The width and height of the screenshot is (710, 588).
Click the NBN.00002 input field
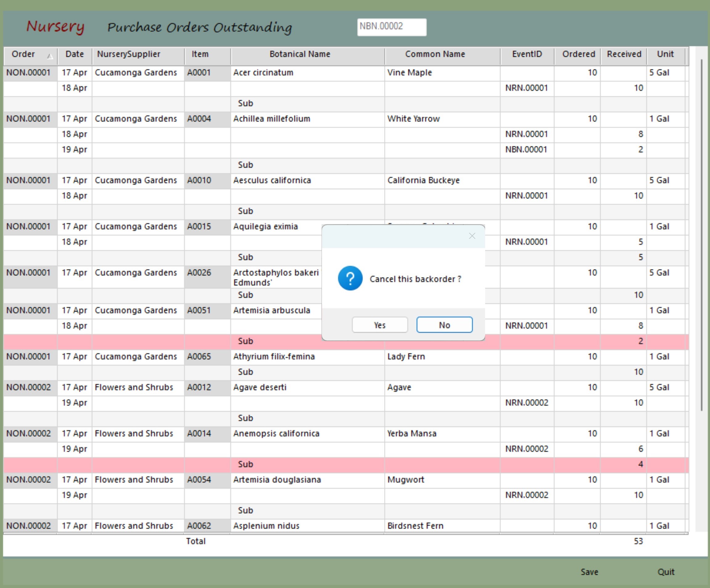pos(392,27)
